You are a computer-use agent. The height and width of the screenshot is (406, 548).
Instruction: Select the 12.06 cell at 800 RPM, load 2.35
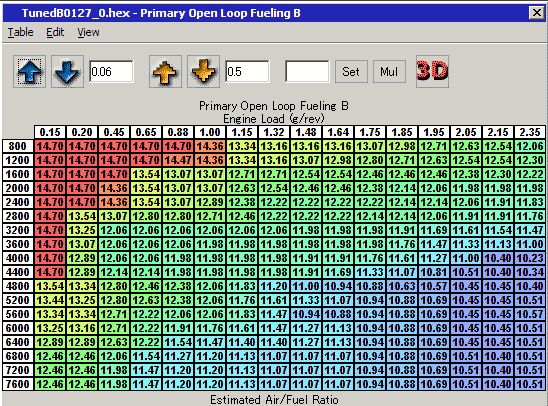(530, 146)
